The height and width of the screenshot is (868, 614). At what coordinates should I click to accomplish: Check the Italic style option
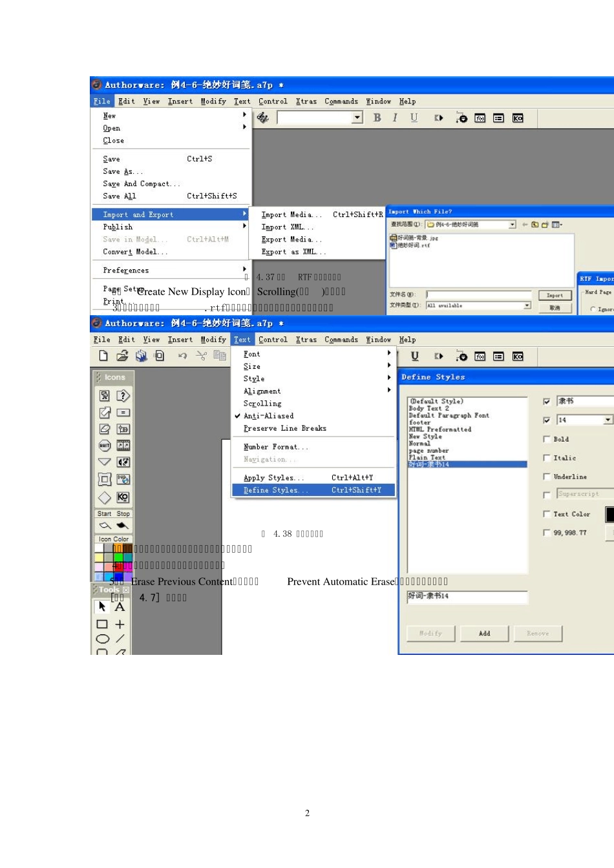pyautogui.click(x=547, y=458)
